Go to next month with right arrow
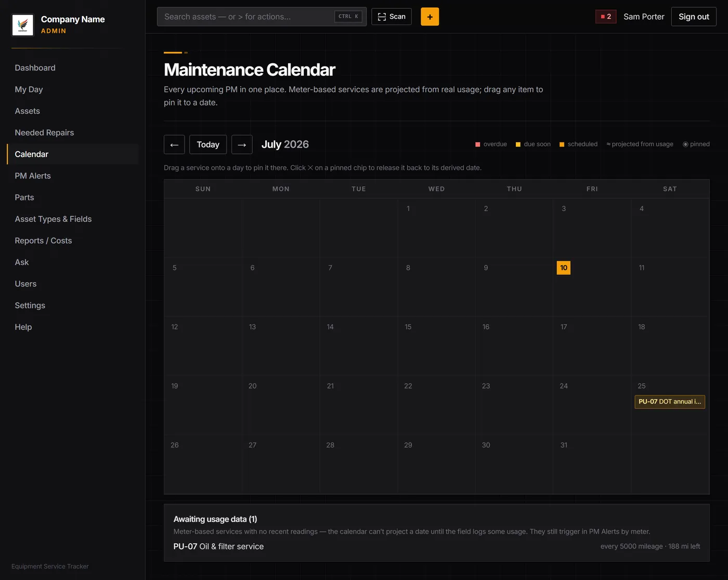Image resolution: width=728 pixels, height=580 pixels. (242, 144)
